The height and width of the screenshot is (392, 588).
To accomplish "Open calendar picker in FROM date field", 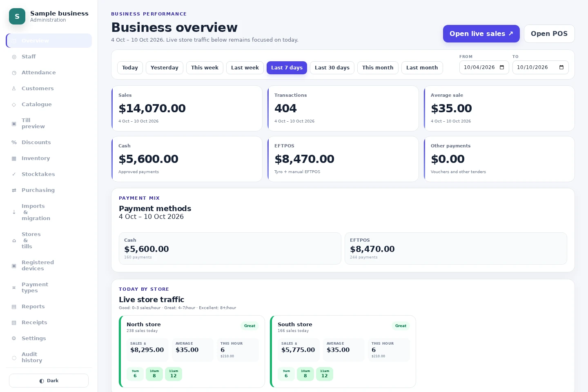I will (x=502, y=67).
